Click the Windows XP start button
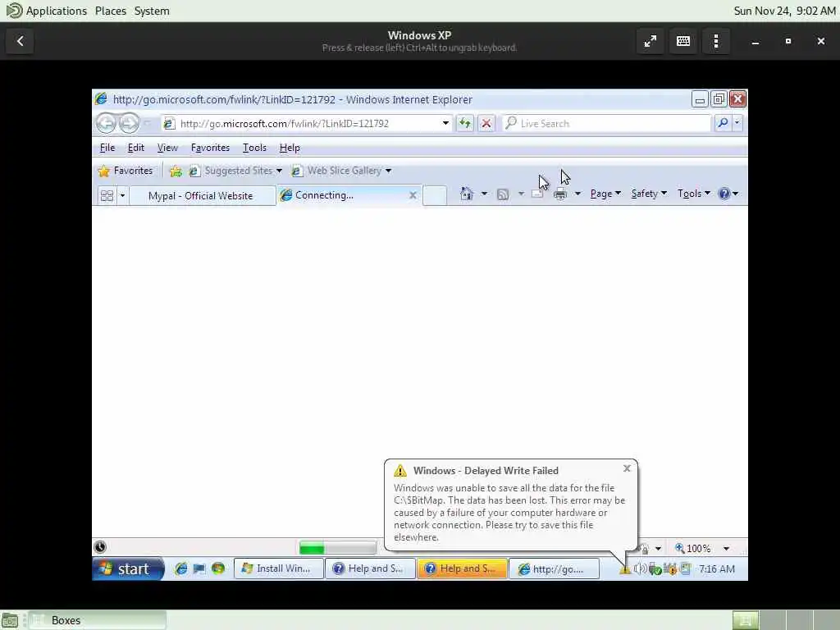 [127, 569]
